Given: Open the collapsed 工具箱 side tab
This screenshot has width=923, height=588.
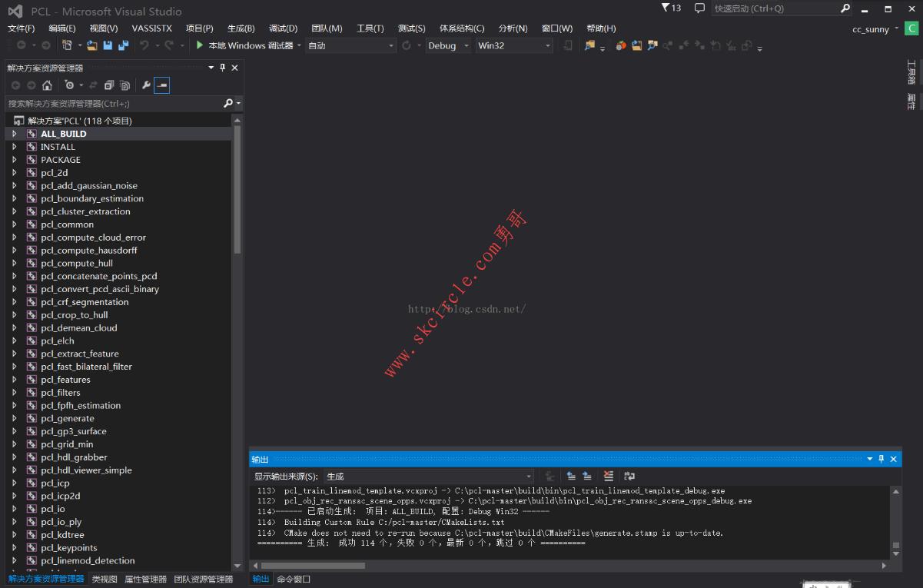Looking at the screenshot, I should [x=911, y=72].
